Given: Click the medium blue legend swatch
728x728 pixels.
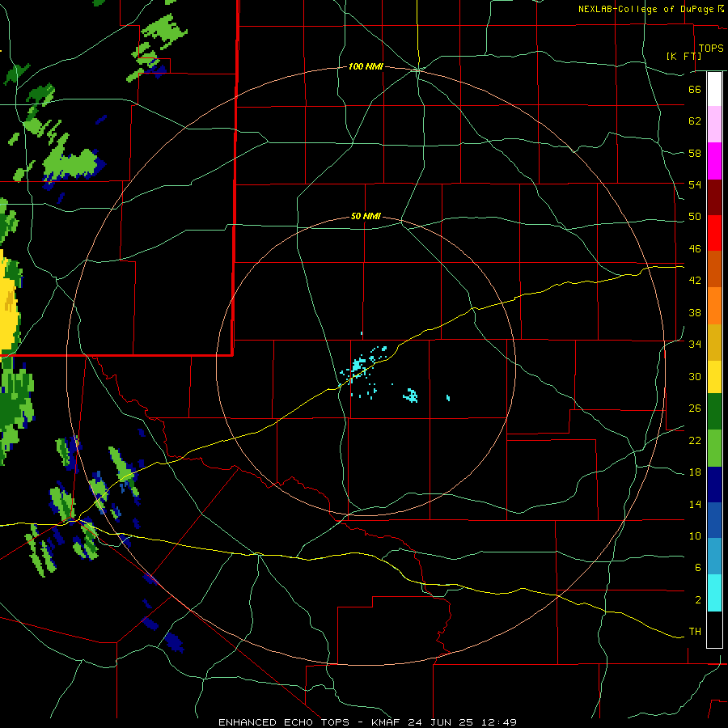Looking at the screenshot, I should (x=714, y=520).
